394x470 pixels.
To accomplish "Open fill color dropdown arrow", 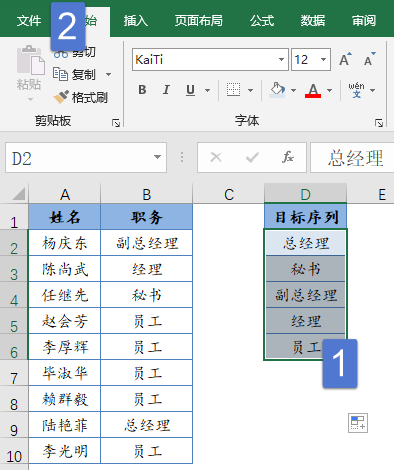I will click(x=293, y=90).
